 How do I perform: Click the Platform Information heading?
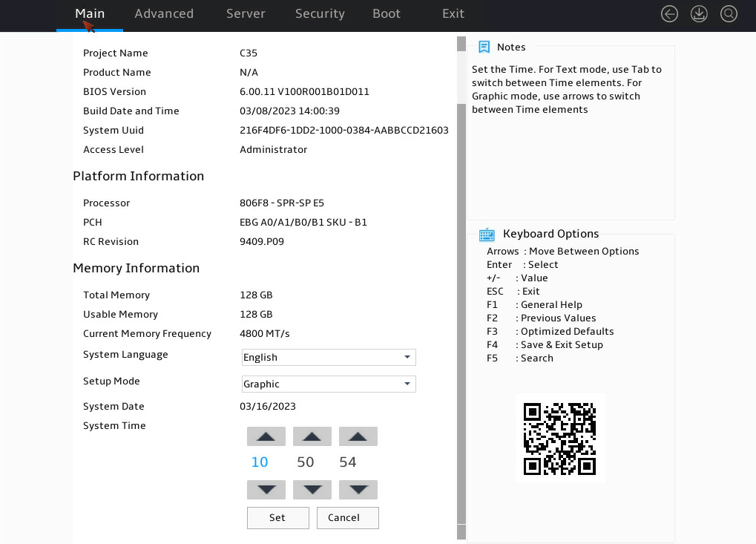(139, 176)
